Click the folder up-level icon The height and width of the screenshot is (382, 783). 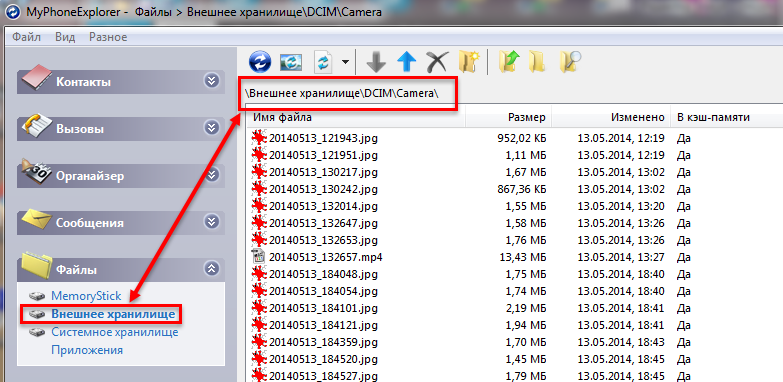(509, 62)
